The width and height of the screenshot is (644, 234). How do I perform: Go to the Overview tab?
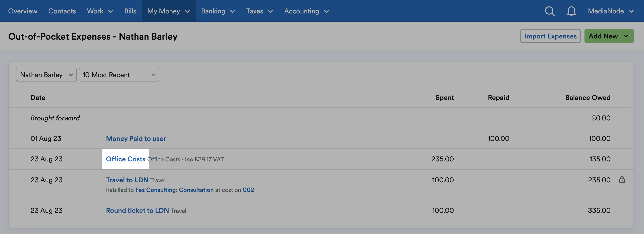click(23, 11)
